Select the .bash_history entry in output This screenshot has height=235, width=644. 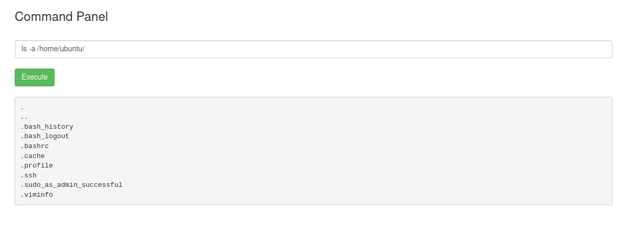pyautogui.click(x=47, y=127)
